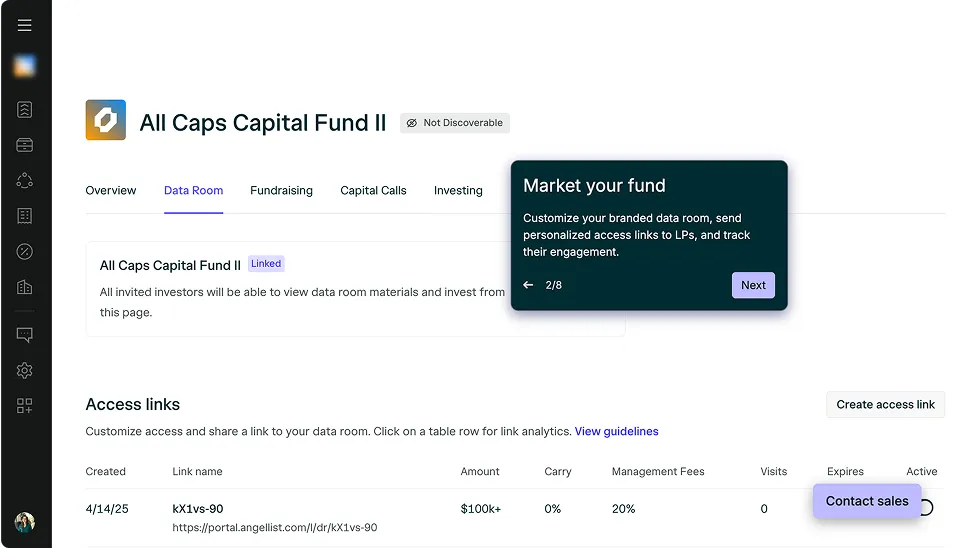The image size is (965, 549).
Task: Click the Created date 4/14/25
Action: tap(107, 509)
